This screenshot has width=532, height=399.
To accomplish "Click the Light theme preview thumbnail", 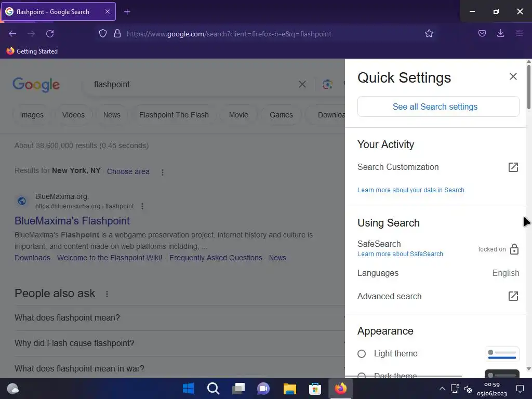I will click(502, 354).
